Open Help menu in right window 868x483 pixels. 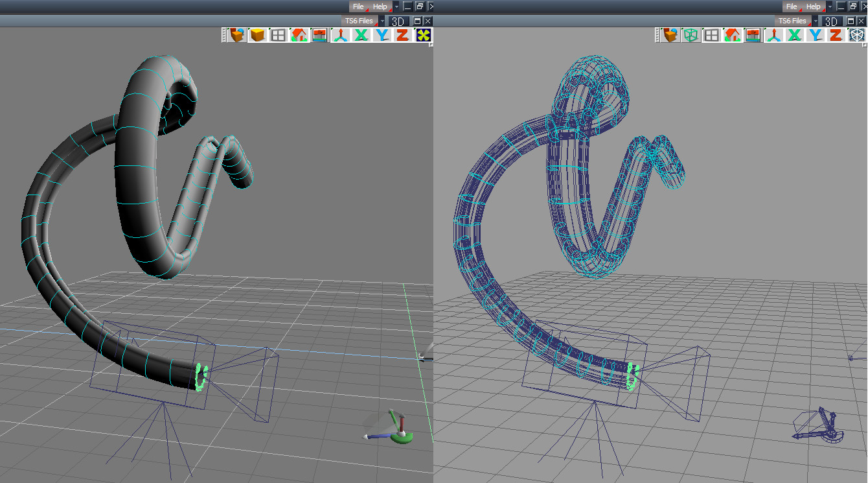click(814, 6)
